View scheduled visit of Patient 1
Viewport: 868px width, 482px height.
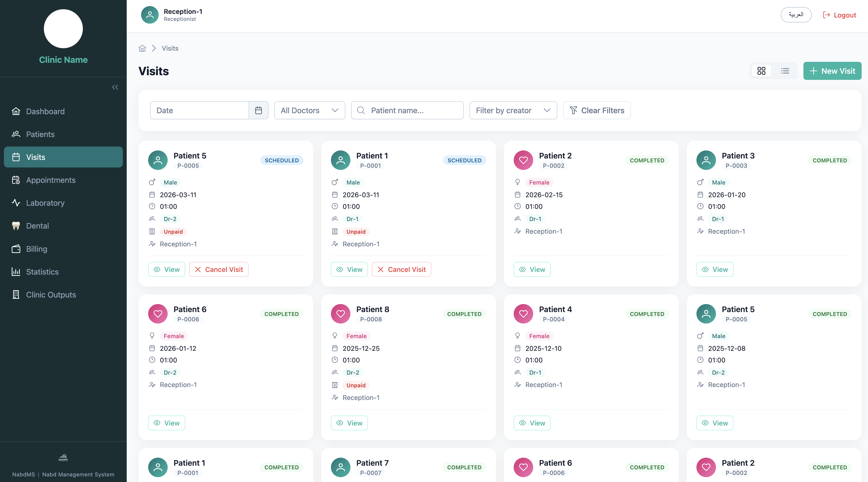pos(349,269)
